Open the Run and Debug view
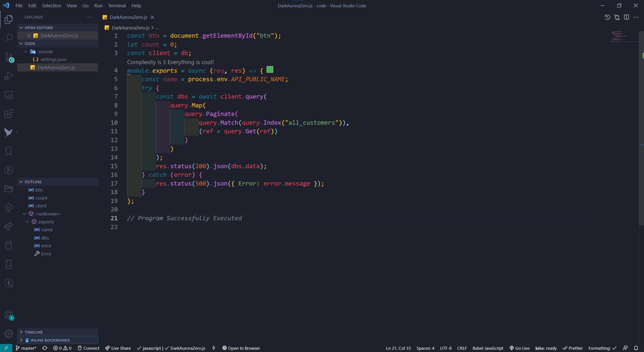This screenshot has height=352, width=644. pos(9,76)
